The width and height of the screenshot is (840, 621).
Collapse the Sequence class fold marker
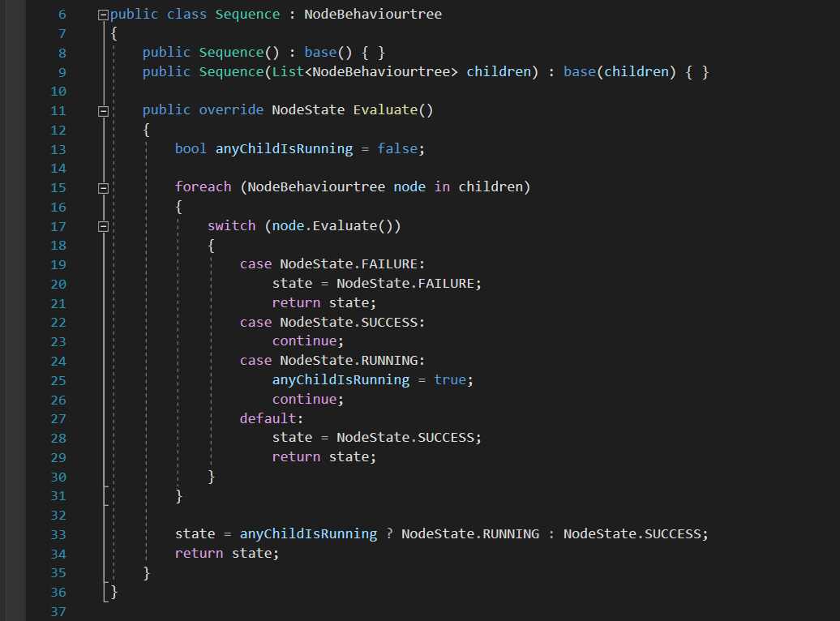pos(103,15)
